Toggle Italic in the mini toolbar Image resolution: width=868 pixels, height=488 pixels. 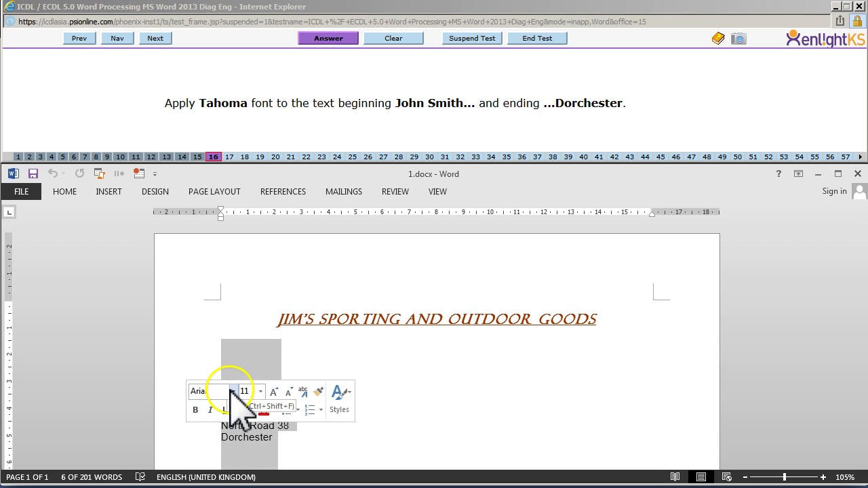pos(210,409)
